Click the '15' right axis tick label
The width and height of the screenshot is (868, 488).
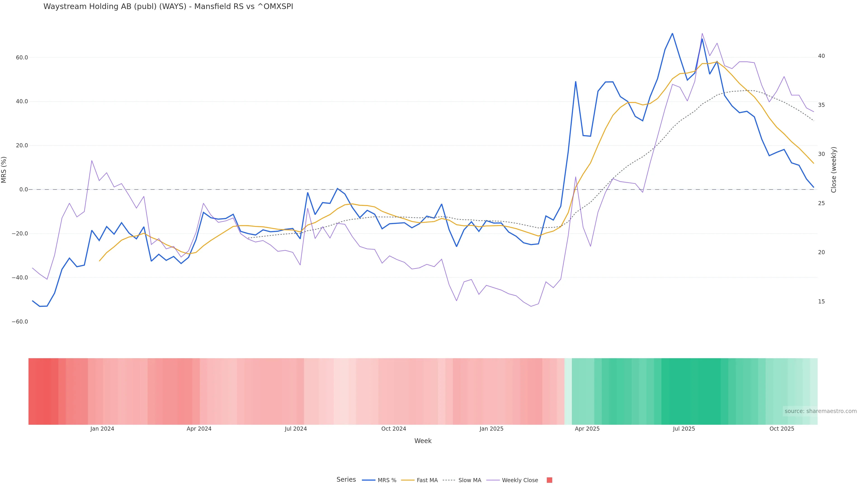pyautogui.click(x=821, y=301)
